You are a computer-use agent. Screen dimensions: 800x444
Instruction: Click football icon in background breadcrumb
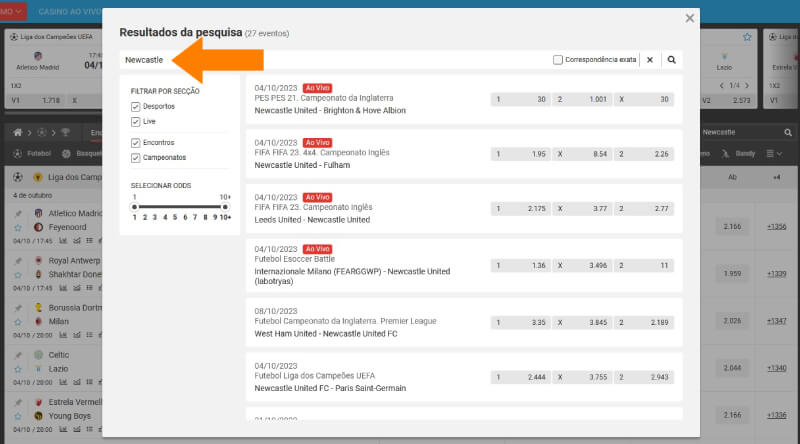41,133
